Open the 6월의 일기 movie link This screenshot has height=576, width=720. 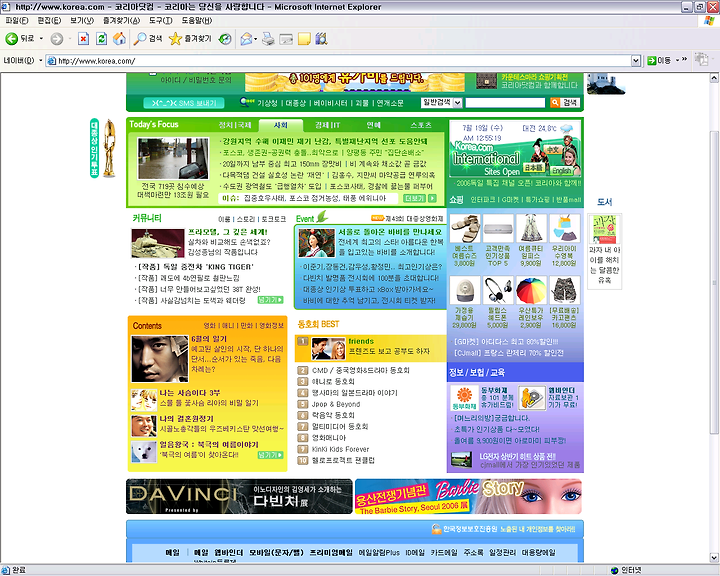coord(208,339)
